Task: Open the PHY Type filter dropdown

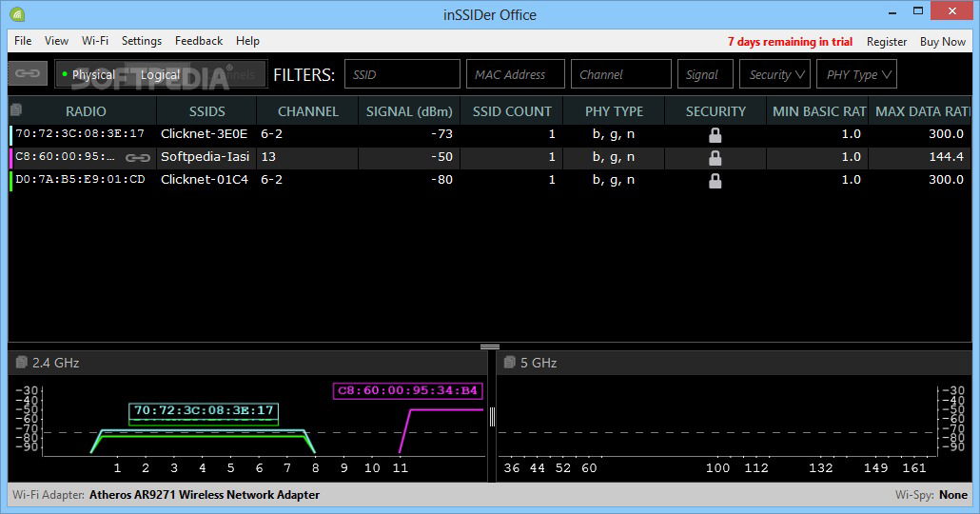Action: pyautogui.click(x=857, y=74)
